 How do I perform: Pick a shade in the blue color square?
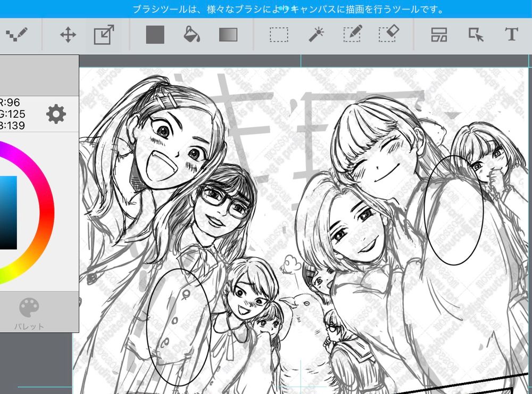pos(8,212)
